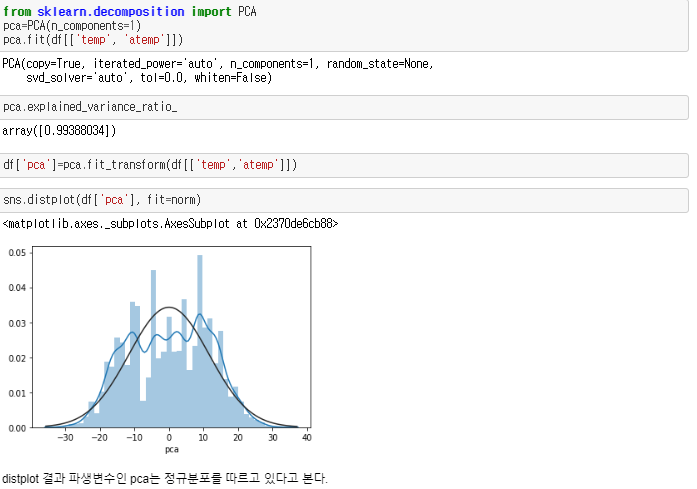Click the PCA(copy=True...) output text
This screenshot has width=697, height=489.
click(x=218, y=71)
